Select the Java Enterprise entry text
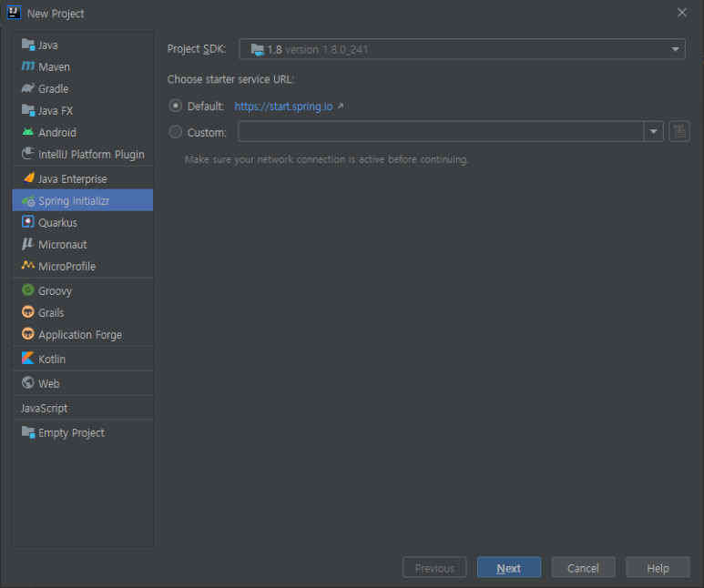 pos(73,179)
